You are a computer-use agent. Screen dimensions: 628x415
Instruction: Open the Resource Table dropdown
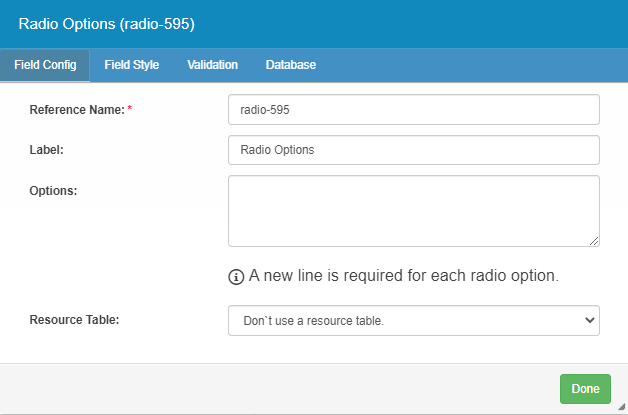click(413, 321)
